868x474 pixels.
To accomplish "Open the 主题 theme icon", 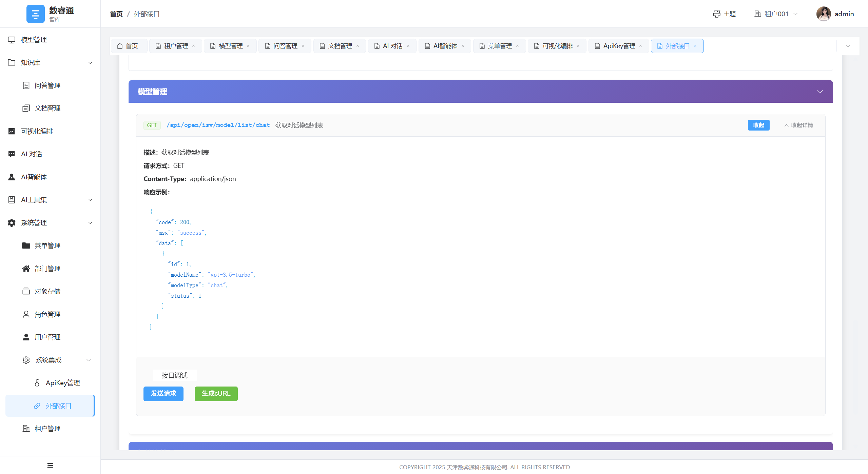I will 716,14.
